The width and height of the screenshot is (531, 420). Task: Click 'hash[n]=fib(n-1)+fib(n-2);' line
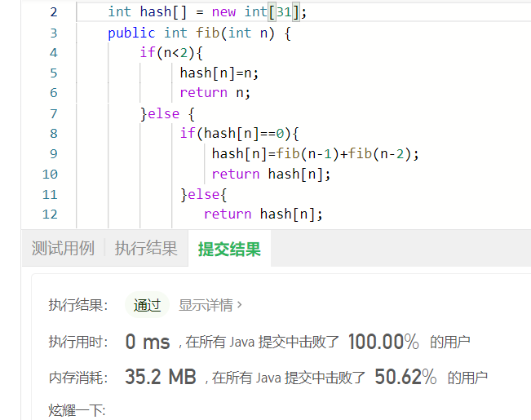pyautogui.click(x=316, y=154)
